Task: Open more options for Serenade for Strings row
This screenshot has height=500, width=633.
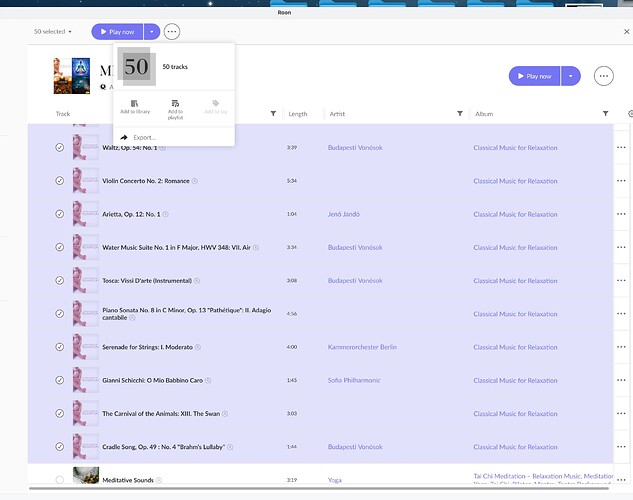Action: (x=621, y=347)
